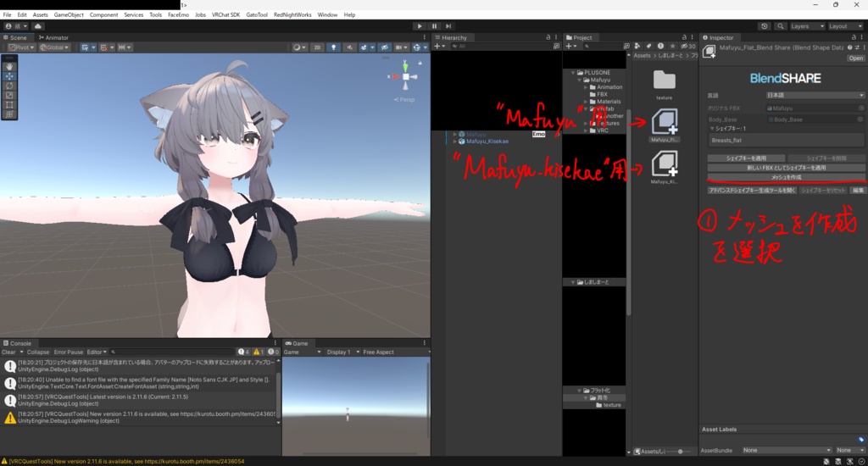The height and width of the screenshot is (466, 868).
Task: Toggle 2D scene view mode
Action: pos(317,47)
